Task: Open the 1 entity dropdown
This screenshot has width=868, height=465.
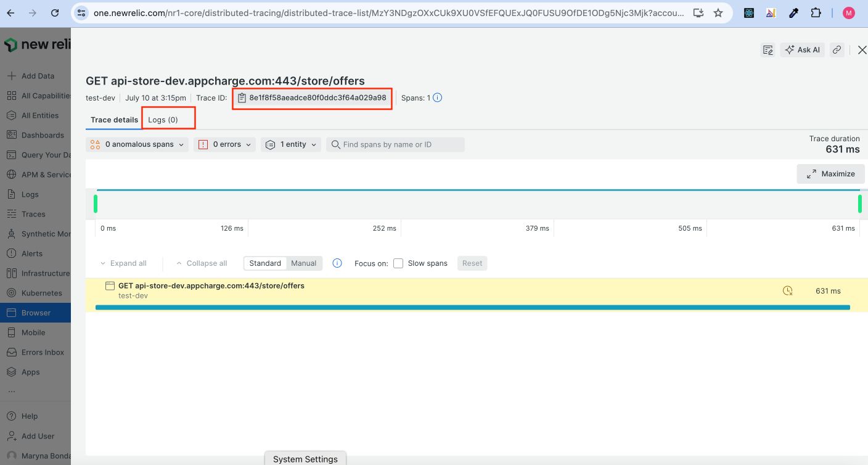Action: (292, 144)
